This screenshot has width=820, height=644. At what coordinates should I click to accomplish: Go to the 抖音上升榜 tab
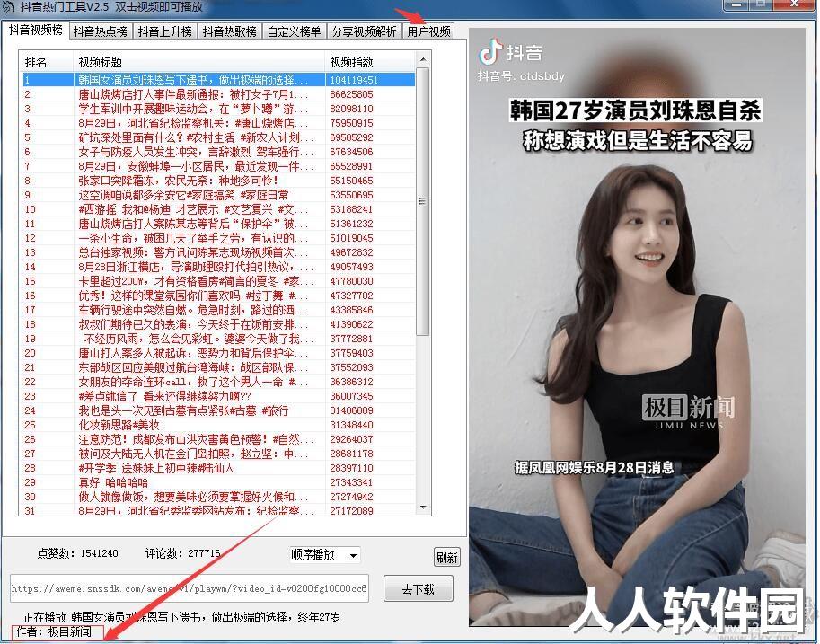tap(165, 31)
